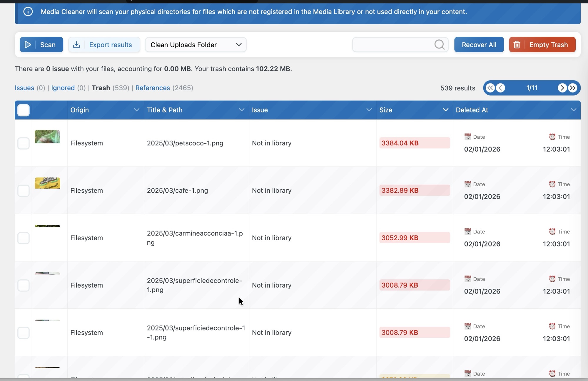Screen dimensions: 588x381
Task: Open the Deleted At column chevron
Action: [573, 110]
